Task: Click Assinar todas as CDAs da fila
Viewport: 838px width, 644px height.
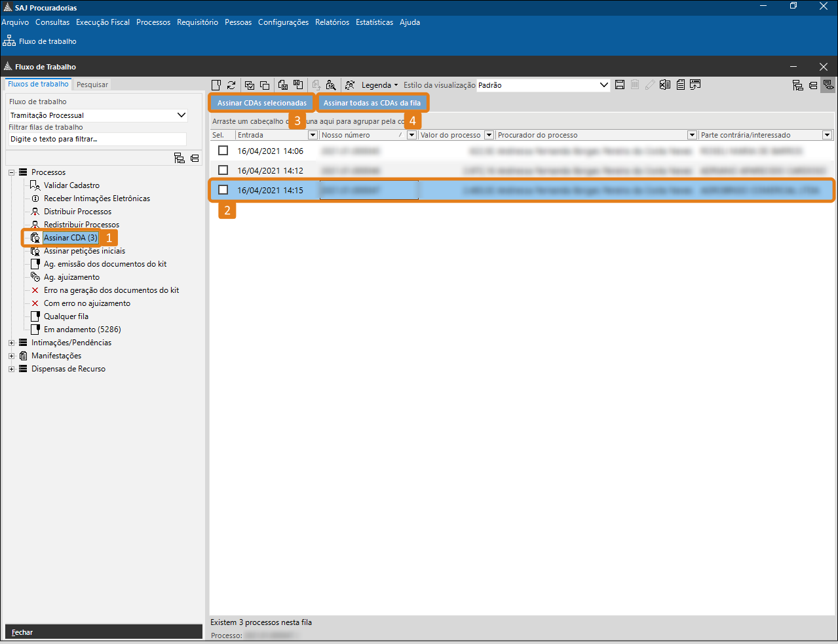Action: pos(371,103)
